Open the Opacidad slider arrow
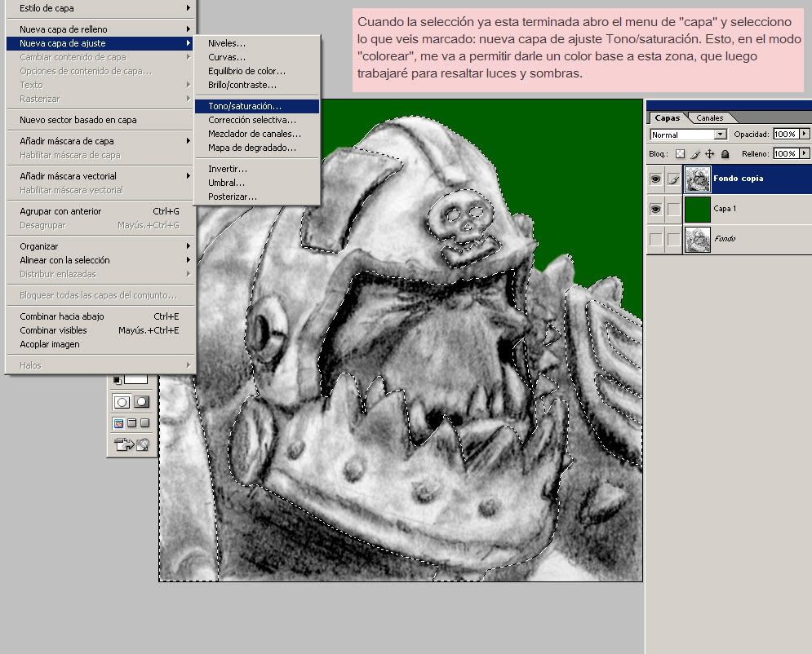The height and width of the screenshot is (654, 812). [x=804, y=134]
